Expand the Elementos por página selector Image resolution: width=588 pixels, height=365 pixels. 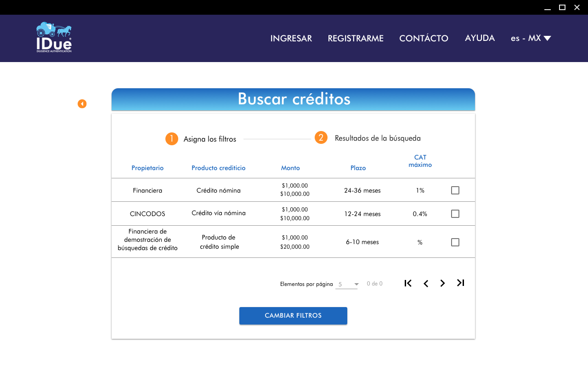tap(347, 285)
